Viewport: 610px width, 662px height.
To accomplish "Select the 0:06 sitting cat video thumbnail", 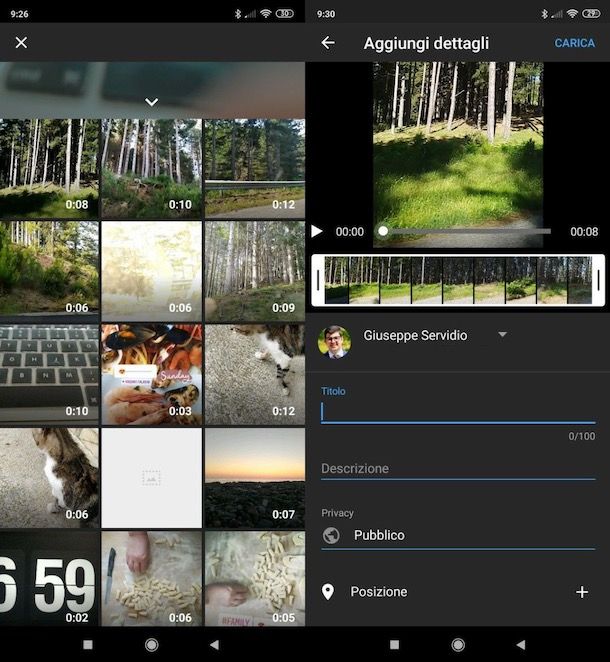I will click(49, 478).
